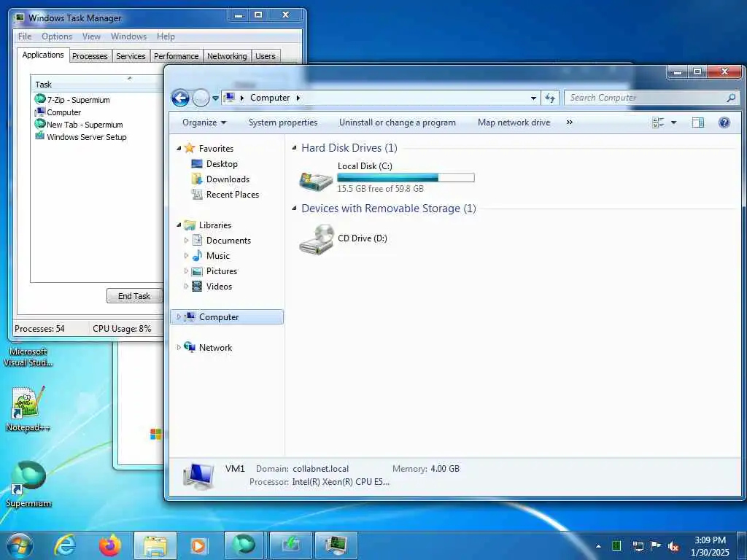The height and width of the screenshot is (560, 747).
Task: Collapse the Favorites tree group
Action: coord(179,149)
